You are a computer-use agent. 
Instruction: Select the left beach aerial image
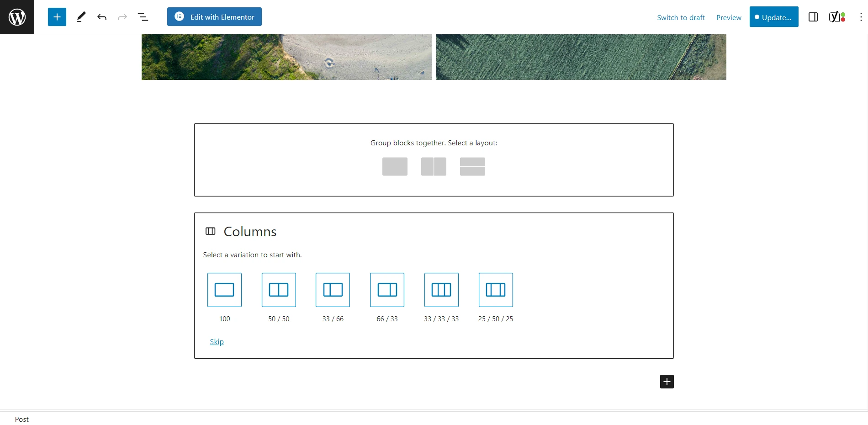click(x=286, y=57)
